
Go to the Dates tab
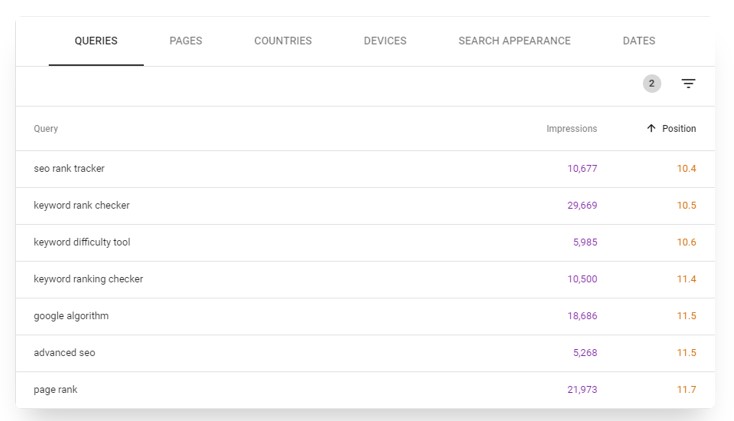pyautogui.click(x=639, y=41)
